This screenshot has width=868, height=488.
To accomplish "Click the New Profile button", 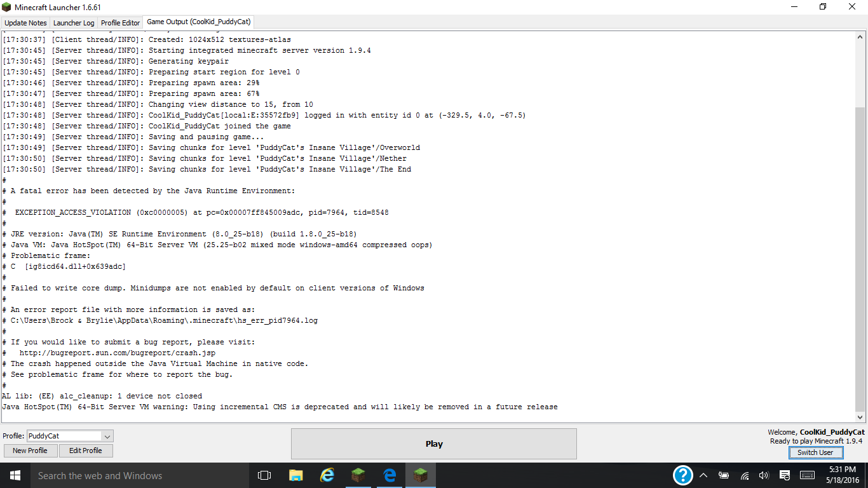I will click(x=30, y=451).
